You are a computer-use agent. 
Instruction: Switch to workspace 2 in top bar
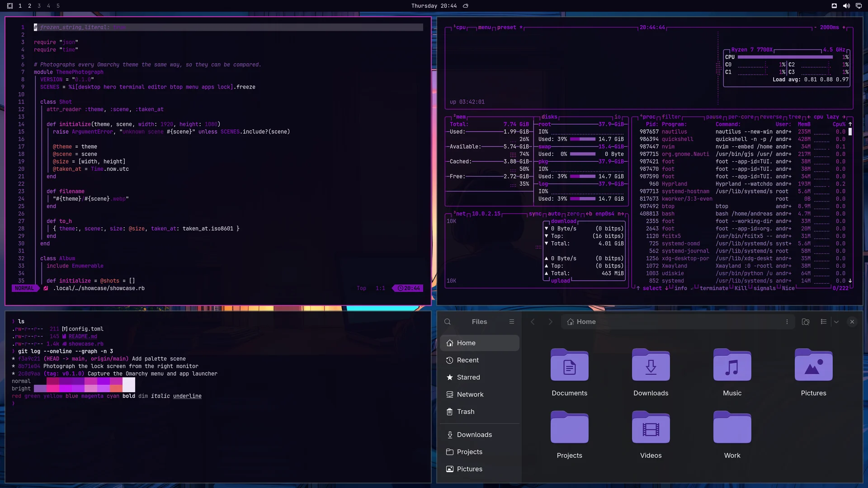point(29,6)
